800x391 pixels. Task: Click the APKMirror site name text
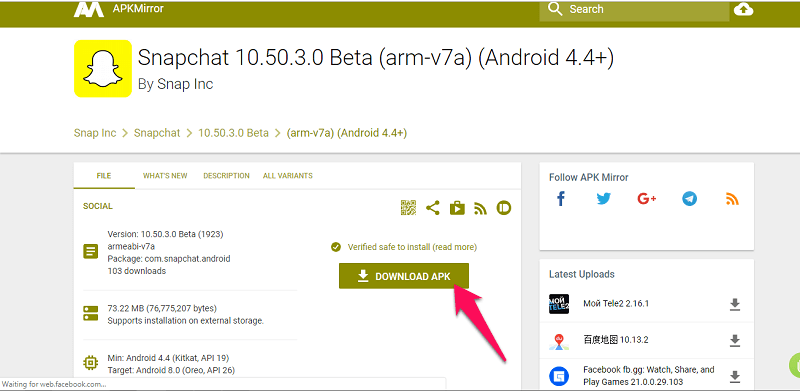point(138,9)
